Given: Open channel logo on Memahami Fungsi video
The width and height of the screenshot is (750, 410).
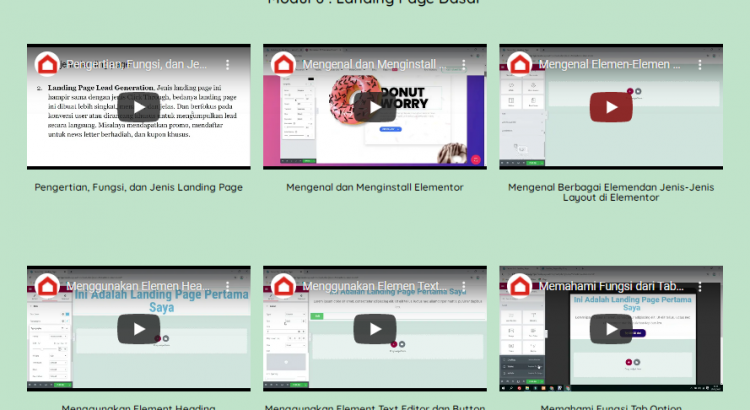Looking at the screenshot, I should 519,288.
